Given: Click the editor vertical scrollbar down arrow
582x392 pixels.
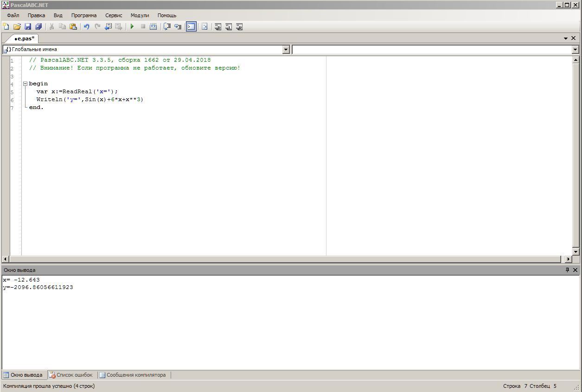Looking at the screenshot, I should 576,251.
